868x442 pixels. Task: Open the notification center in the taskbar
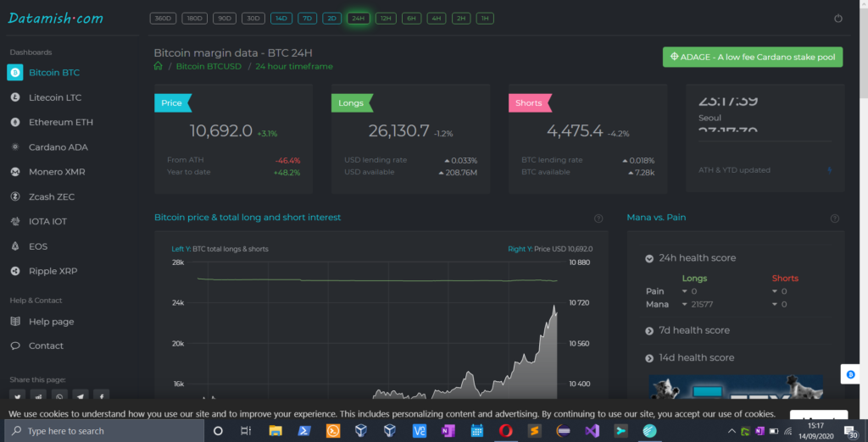(850, 431)
